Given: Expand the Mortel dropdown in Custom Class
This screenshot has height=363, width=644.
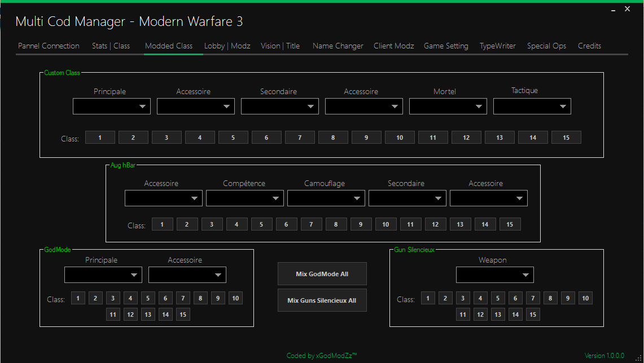Looking at the screenshot, I should point(448,106).
